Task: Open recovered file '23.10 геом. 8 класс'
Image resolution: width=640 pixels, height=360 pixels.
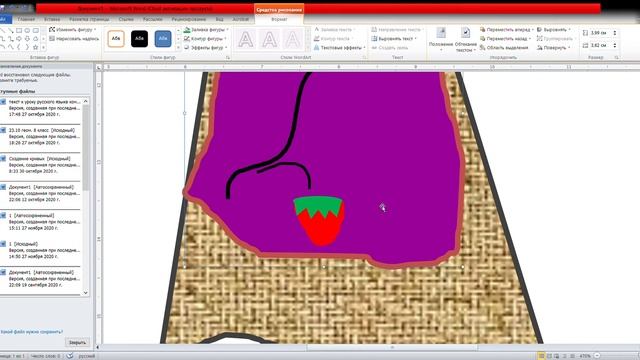Action: (41, 136)
